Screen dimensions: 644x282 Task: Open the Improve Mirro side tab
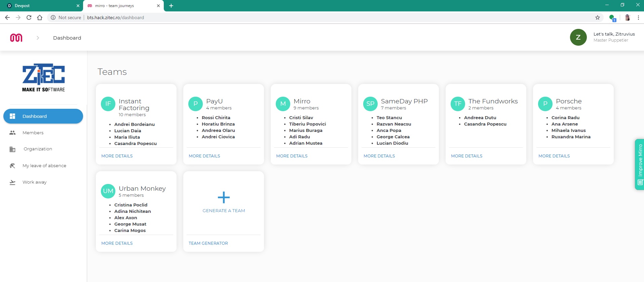tap(639, 164)
